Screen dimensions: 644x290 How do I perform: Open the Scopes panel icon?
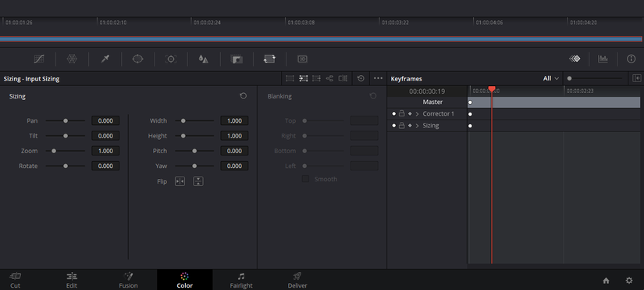(603, 59)
